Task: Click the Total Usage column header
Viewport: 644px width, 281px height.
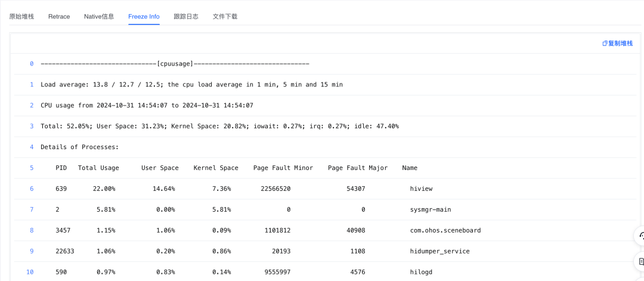Action: coord(98,168)
